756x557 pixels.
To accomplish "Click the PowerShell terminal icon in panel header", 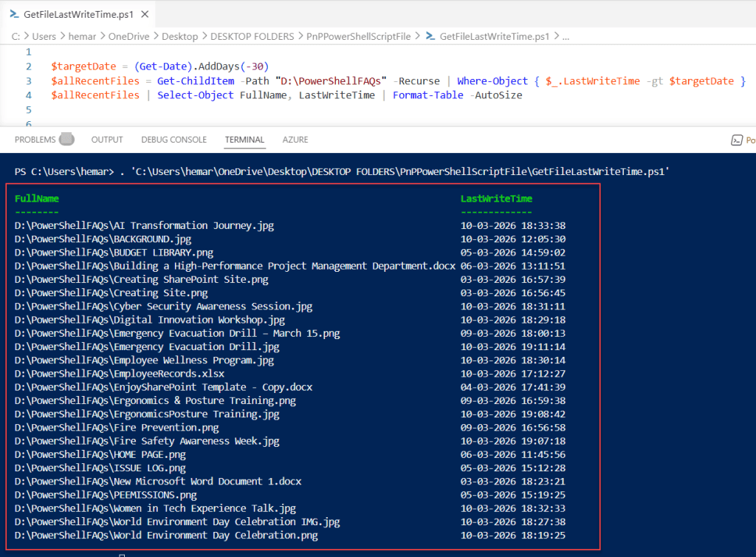I will (x=738, y=139).
